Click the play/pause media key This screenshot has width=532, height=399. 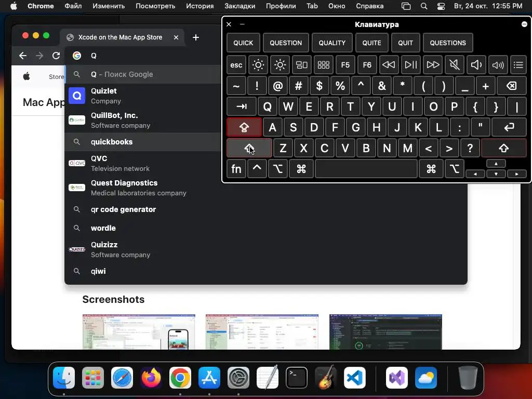tap(410, 65)
